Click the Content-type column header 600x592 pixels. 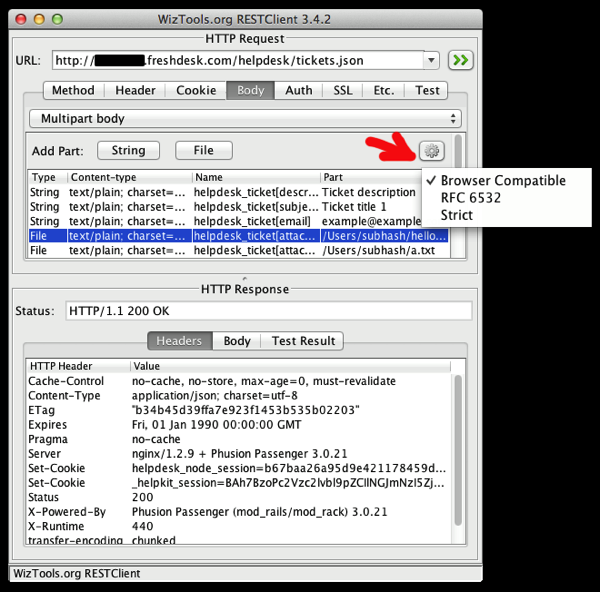(130, 177)
